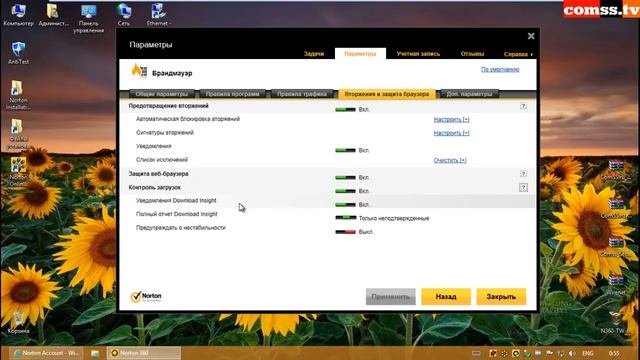Open the Компьютер desktop icon
The image size is (640, 360).
pos(18,14)
